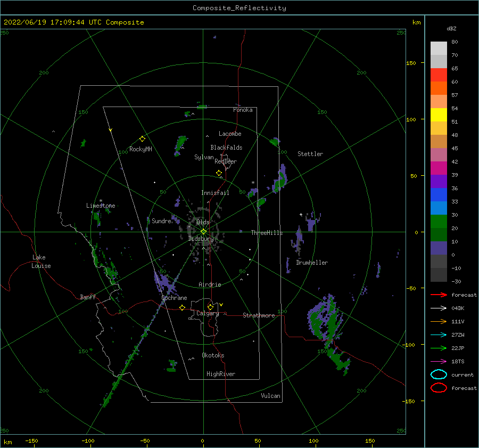The image size is (479, 448).
Task: Pick the blue 33–36 dBZ swatch
Action: 439,195
